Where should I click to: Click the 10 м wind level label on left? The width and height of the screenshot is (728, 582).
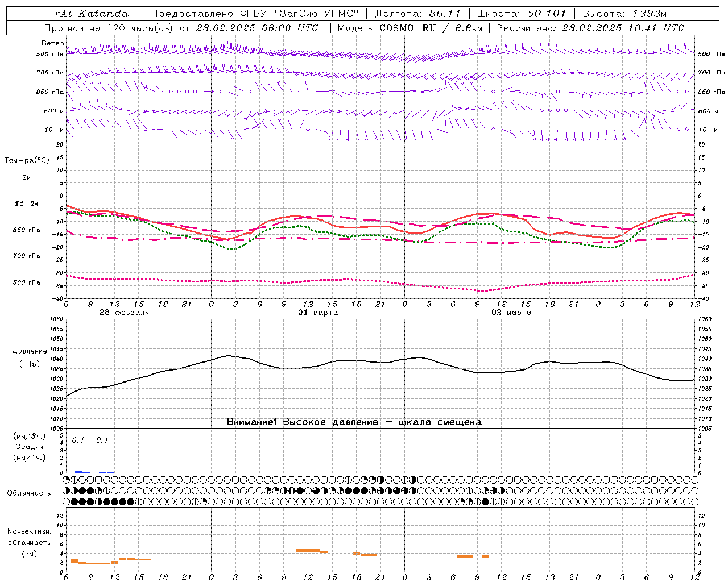coord(54,130)
